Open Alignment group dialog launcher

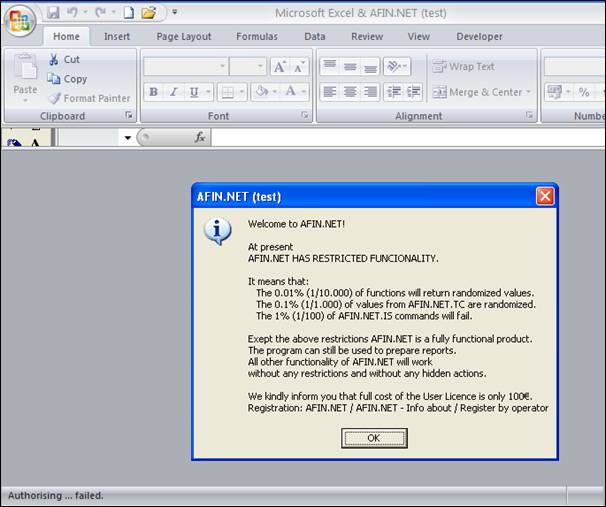pos(529,115)
